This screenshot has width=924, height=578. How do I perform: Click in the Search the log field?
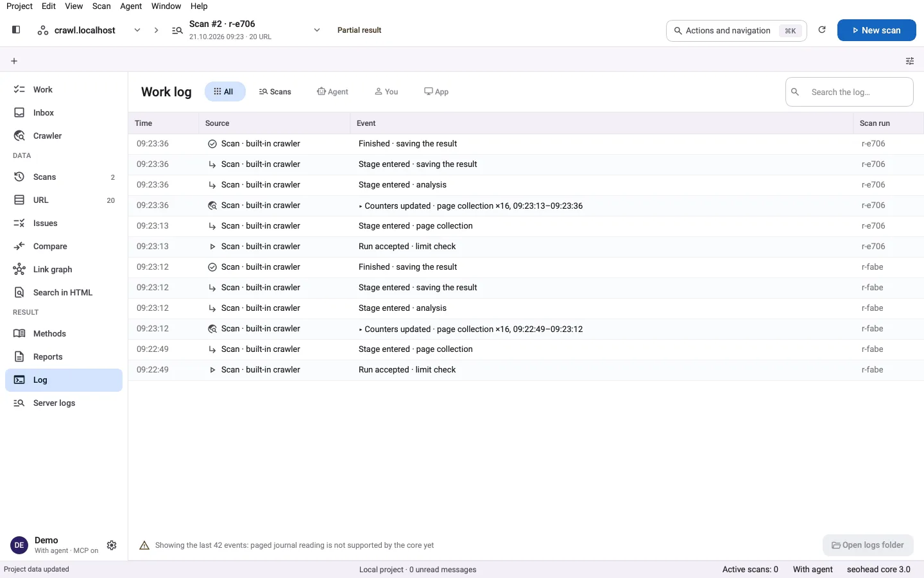(x=850, y=92)
